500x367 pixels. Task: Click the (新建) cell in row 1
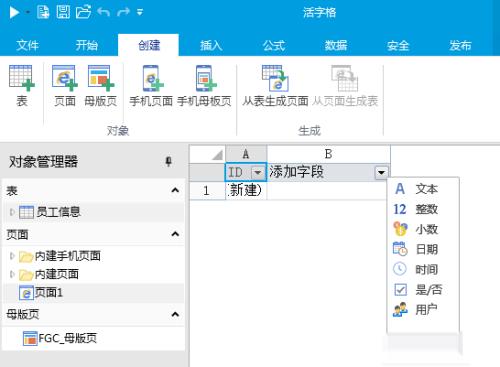click(246, 191)
